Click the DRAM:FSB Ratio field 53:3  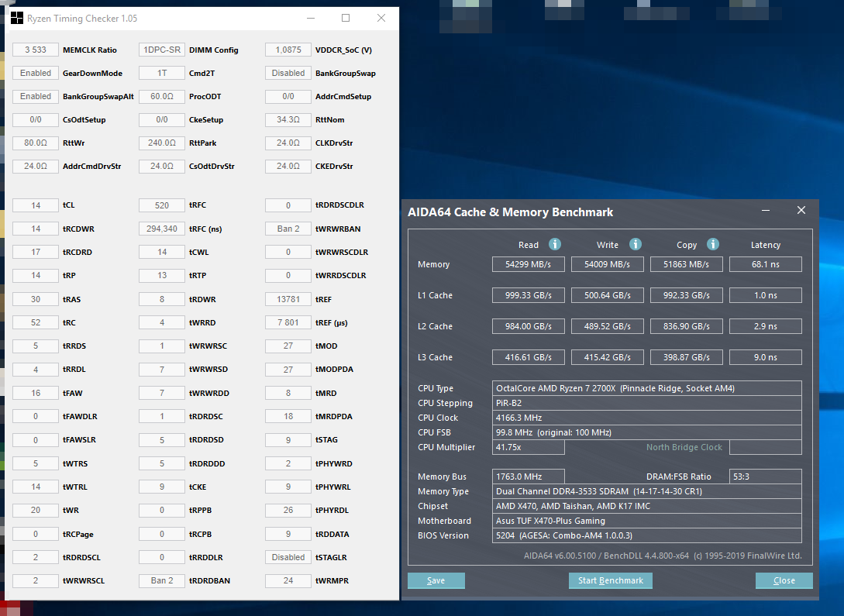[766, 477]
